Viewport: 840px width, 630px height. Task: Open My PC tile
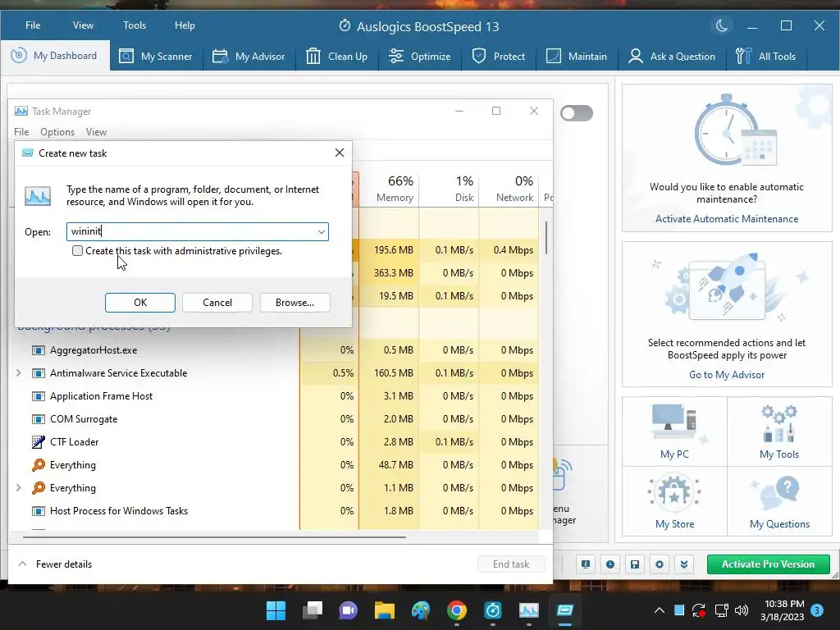pos(674,431)
